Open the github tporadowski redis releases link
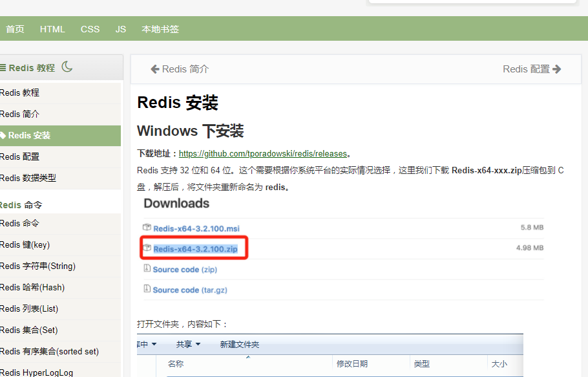 263,154
